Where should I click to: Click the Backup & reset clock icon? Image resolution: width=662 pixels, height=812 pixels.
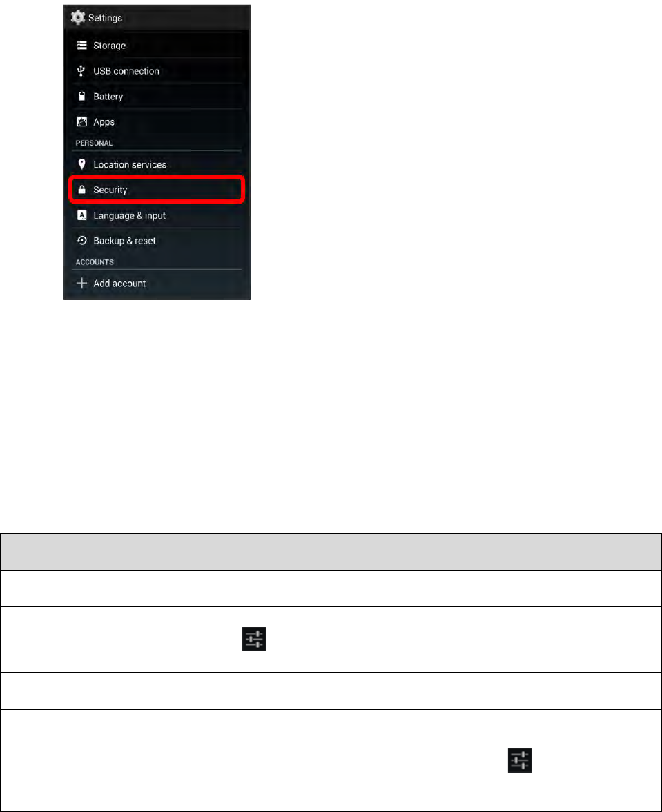point(82,240)
